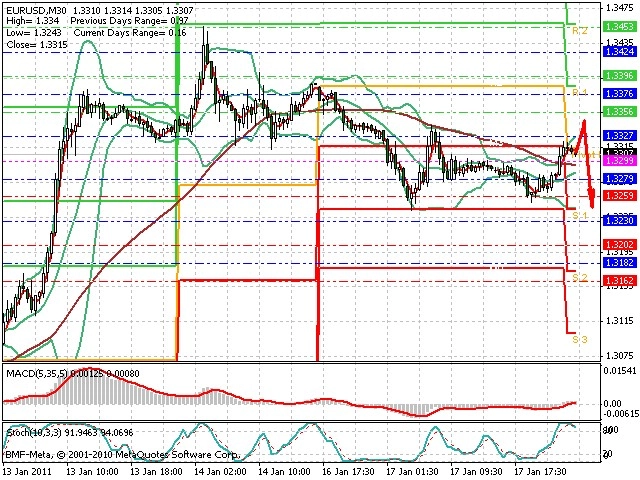Click the red 1.3202 price label
This screenshot has height=480, width=640.
coord(620,245)
